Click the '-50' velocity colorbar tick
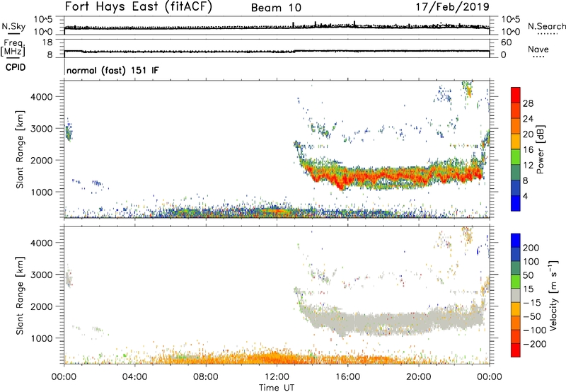566x392 pixels. point(533,316)
